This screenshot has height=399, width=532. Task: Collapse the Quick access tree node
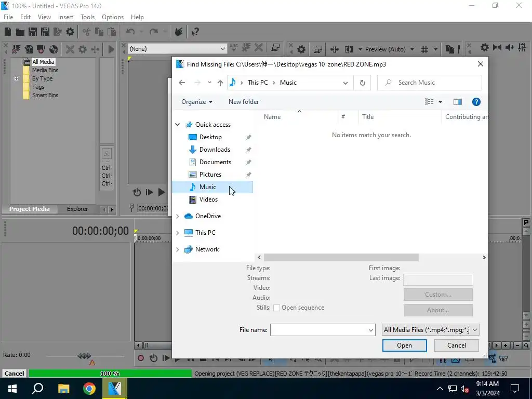[178, 125]
